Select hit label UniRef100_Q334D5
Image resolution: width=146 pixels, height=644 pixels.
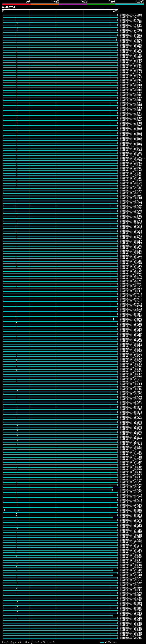click(131, 60)
